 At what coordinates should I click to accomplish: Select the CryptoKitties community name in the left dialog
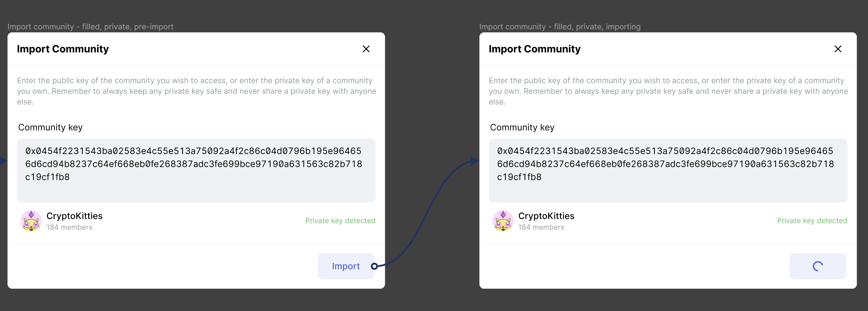(x=75, y=216)
